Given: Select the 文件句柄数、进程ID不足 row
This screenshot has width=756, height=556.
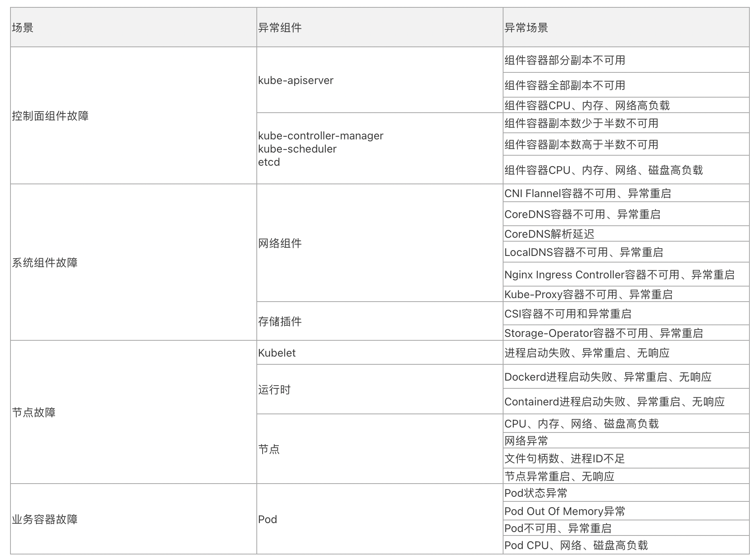Looking at the screenshot, I should click(564, 459).
